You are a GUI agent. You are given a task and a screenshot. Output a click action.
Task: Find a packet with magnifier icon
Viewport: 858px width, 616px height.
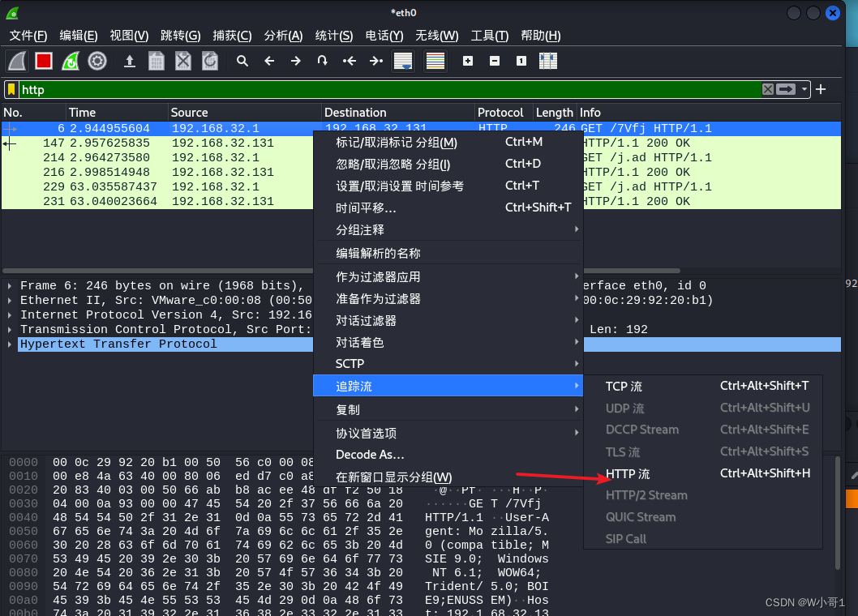pos(242,61)
